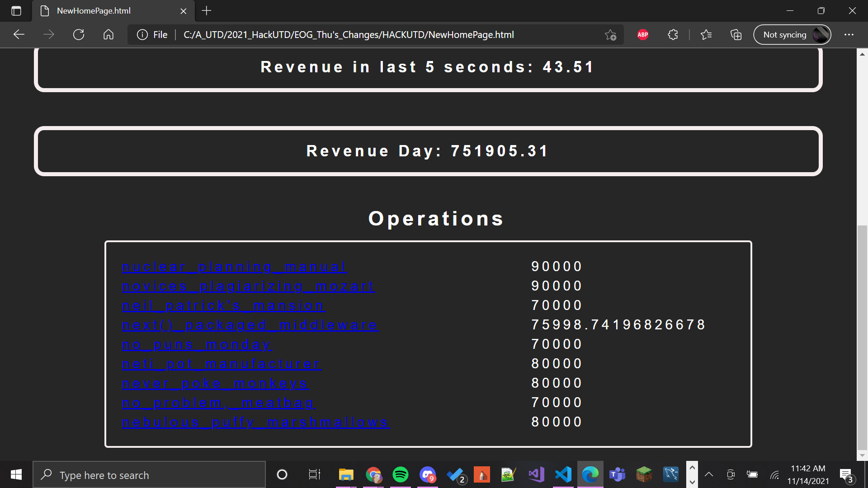Click the browser refresh icon
This screenshot has width=868, height=488.
[79, 35]
